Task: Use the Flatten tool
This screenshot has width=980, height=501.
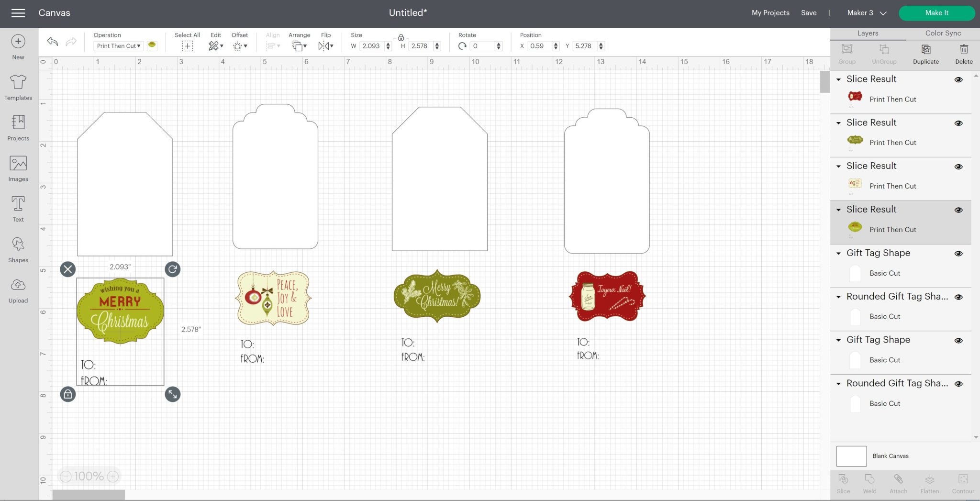Action: pos(929,482)
